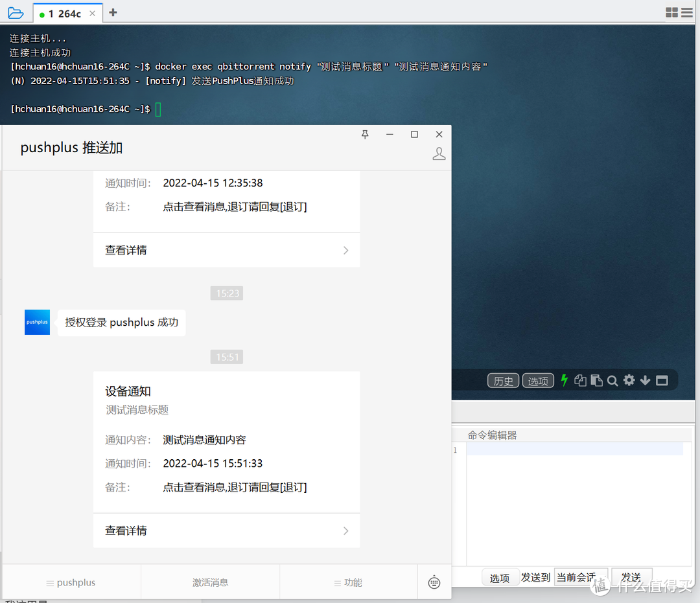Switch to keyboard input icon in chat
Screen dimensions: 700x603
coord(434,582)
